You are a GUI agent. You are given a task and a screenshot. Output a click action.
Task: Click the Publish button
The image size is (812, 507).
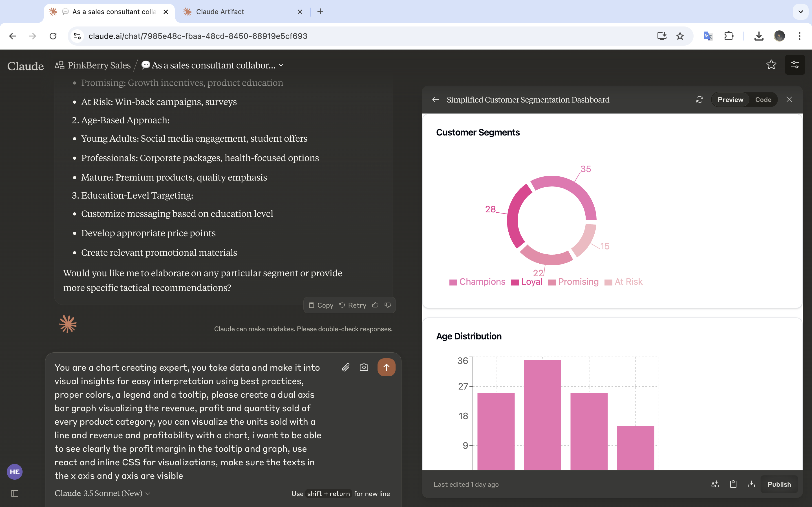click(x=779, y=484)
